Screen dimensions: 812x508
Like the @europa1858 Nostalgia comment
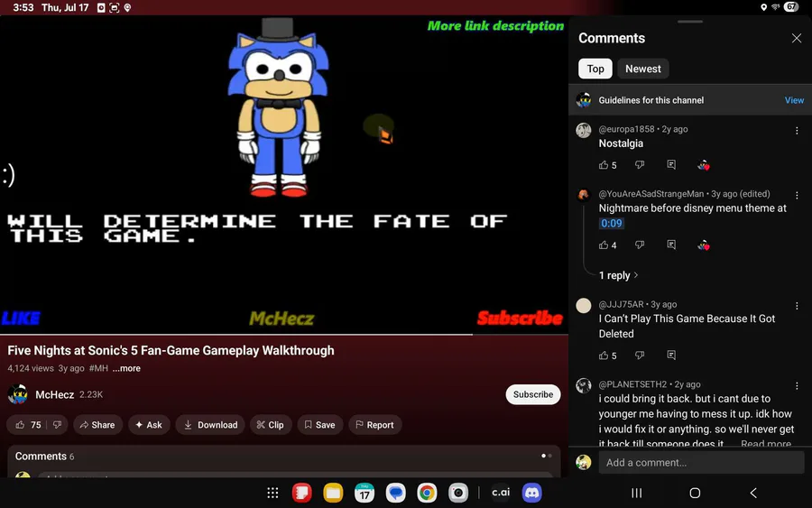[x=604, y=165]
